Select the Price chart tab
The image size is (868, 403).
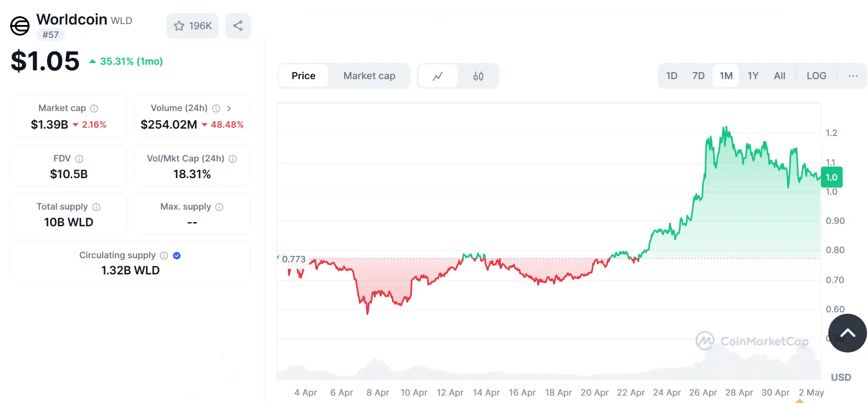304,76
